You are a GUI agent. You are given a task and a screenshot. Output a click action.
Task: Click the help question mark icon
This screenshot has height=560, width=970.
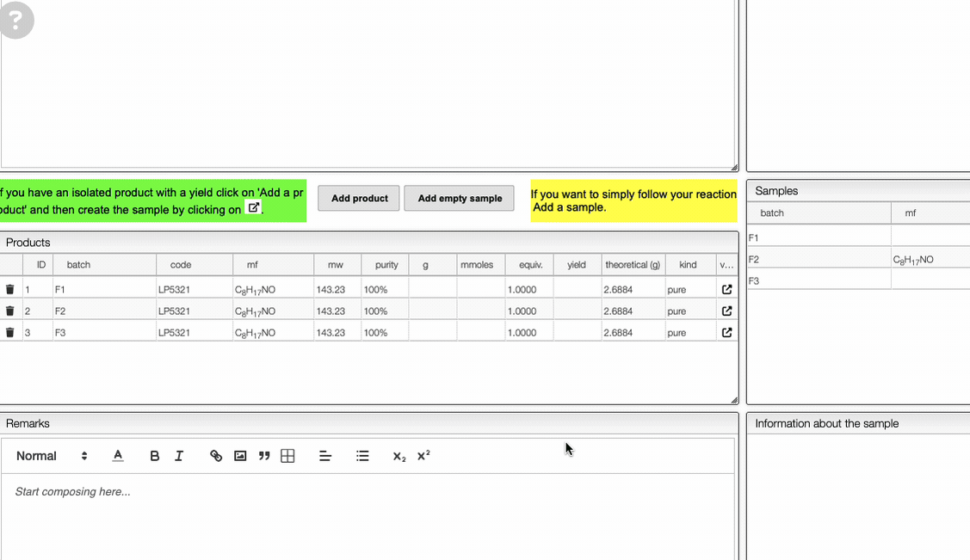pos(15,21)
